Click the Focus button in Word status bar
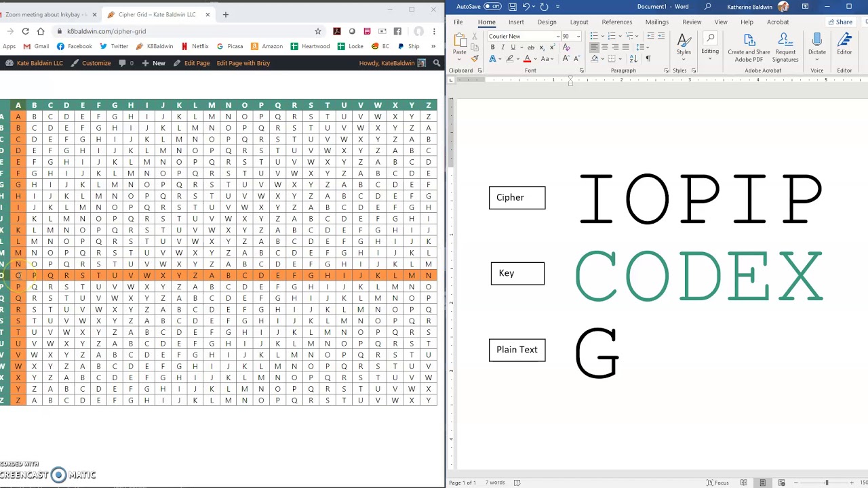 [x=718, y=483]
